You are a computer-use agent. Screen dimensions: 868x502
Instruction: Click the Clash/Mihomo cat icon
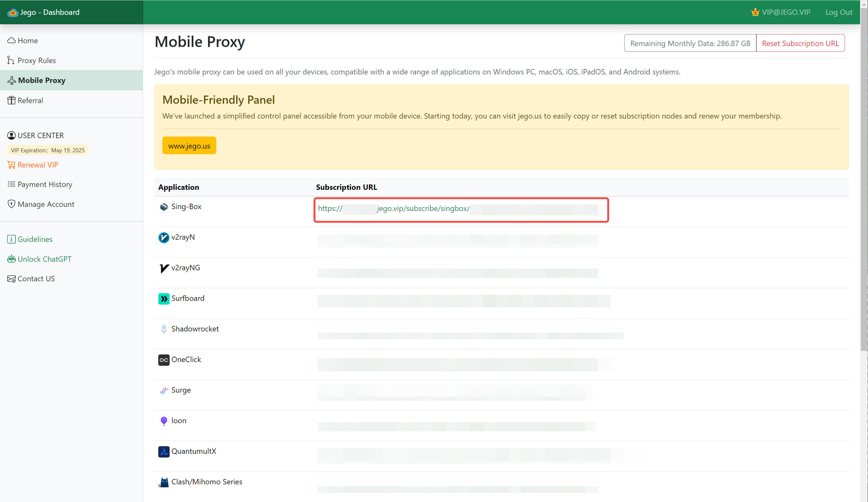[x=164, y=482]
